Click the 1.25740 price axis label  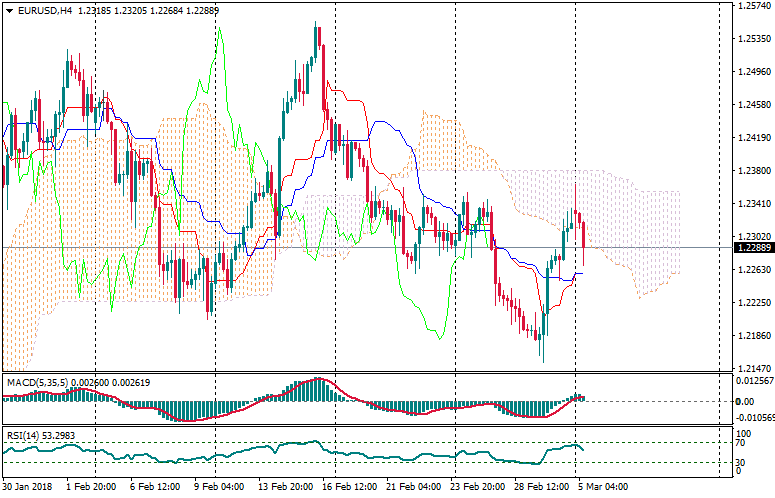(752, 6)
